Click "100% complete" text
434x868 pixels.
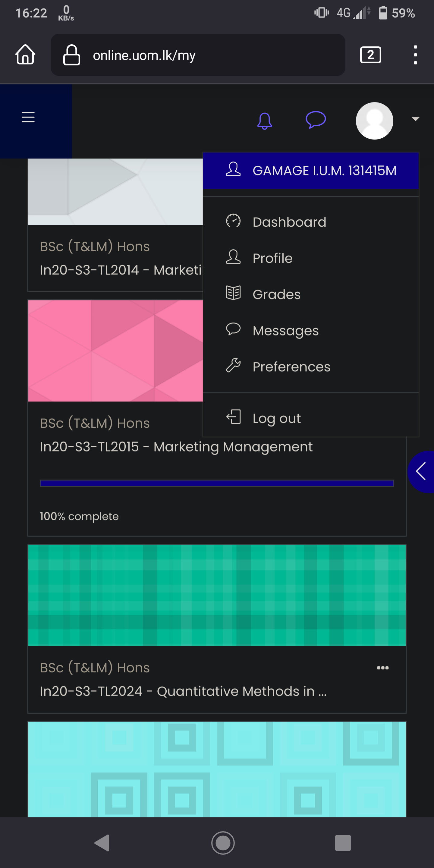coord(79,516)
